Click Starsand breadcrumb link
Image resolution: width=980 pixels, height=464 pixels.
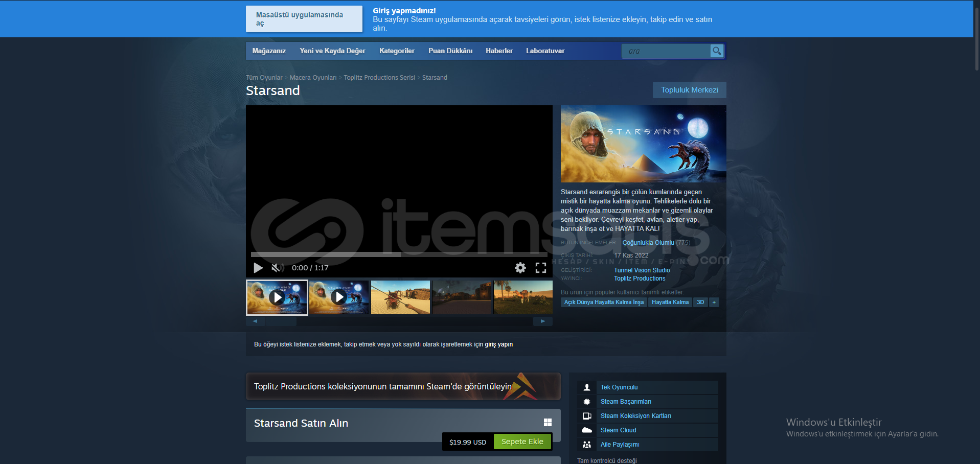435,78
